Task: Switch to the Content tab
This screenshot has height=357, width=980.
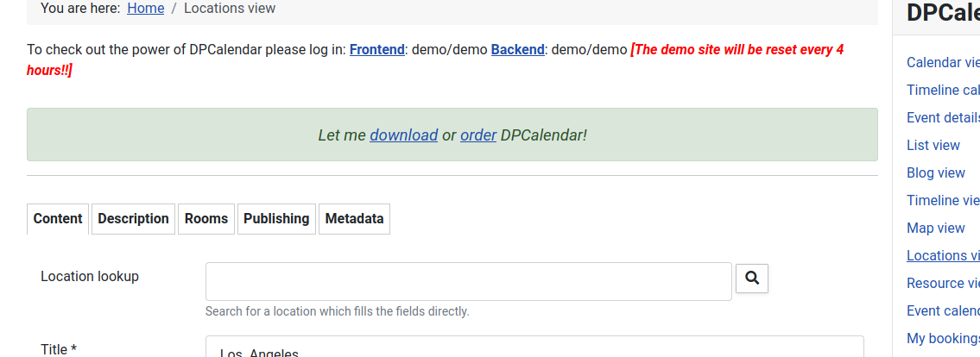Action: (x=58, y=219)
